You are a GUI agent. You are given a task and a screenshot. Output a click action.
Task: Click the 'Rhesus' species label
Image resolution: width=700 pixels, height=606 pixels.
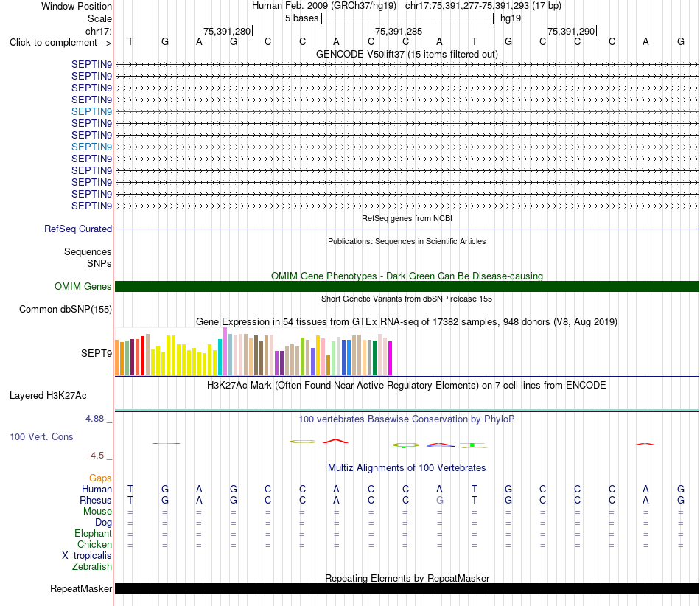coord(96,500)
